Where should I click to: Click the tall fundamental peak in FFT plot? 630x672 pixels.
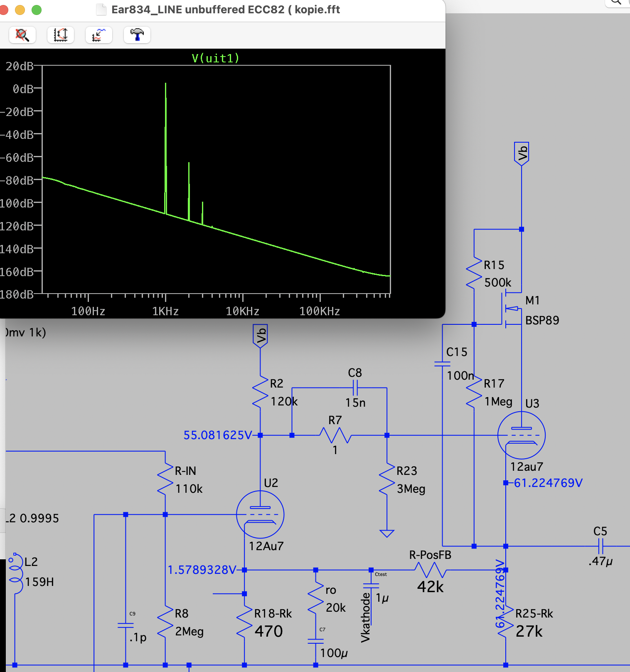pos(165,148)
